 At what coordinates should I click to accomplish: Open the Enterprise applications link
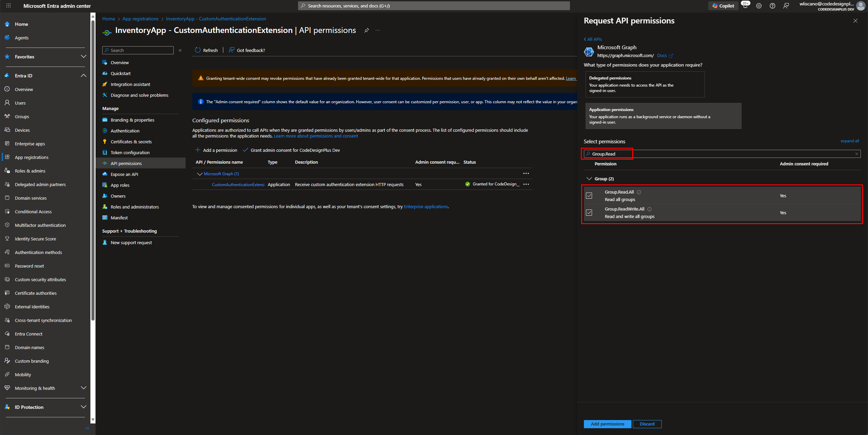click(426, 207)
